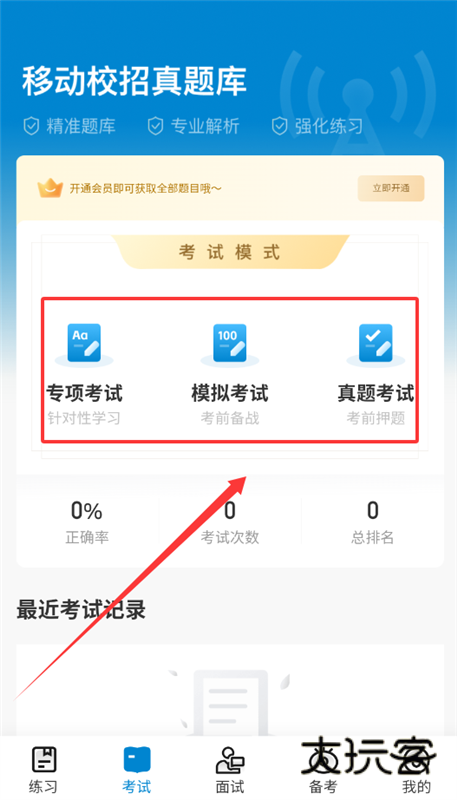Click the shield icon beside 精准题库
The image size is (457, 800).
point(32,126)
